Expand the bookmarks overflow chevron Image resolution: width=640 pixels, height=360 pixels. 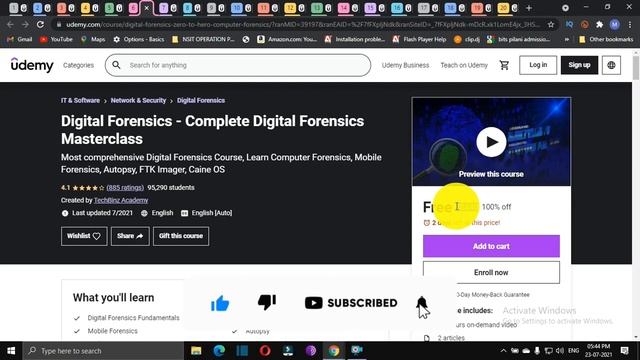[567, 39]
